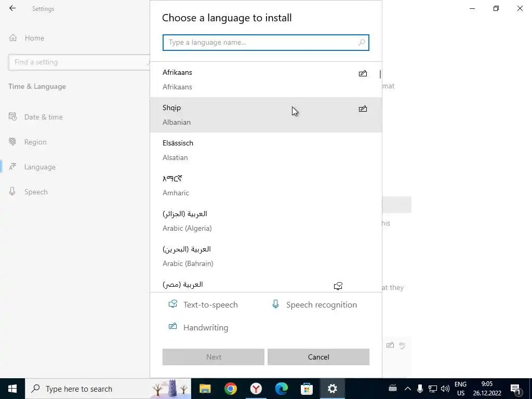The width and height of the screenshot is (532, 399).
Task: Show hidden tray icons
Action: [408, 389]
